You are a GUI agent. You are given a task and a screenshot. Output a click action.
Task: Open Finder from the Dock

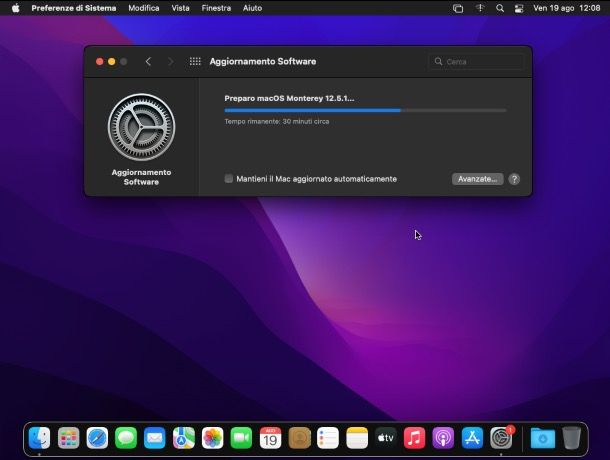pos(39,438)
